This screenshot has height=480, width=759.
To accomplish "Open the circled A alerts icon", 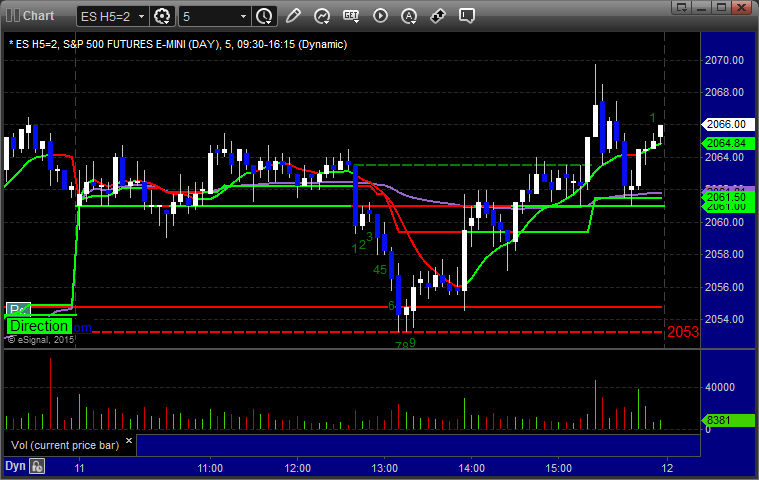I will point(409,16).
